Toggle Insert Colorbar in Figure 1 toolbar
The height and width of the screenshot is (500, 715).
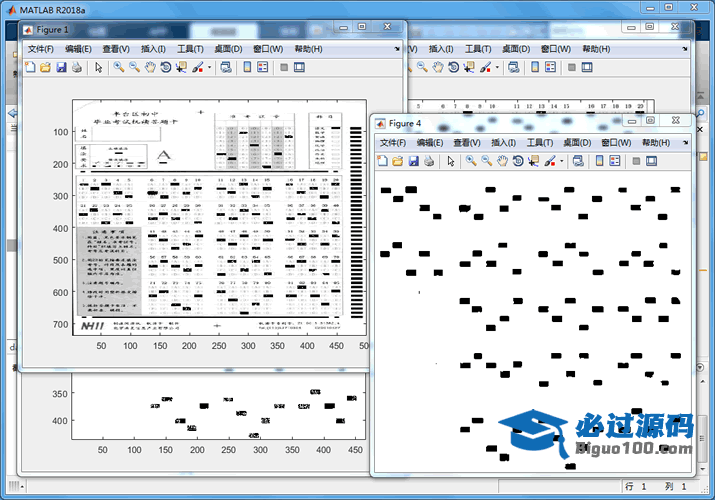click(245, 67)
